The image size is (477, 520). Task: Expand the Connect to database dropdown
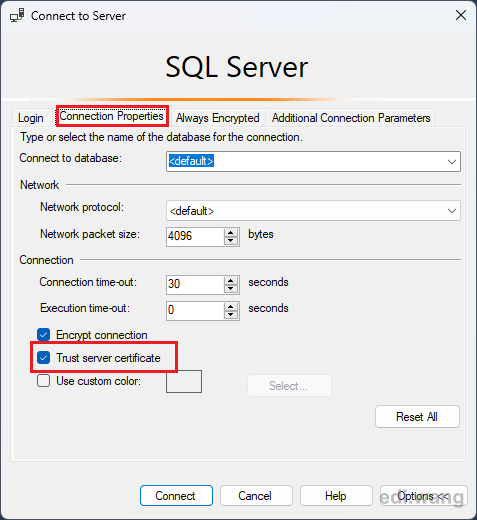[x=452, y=162]
